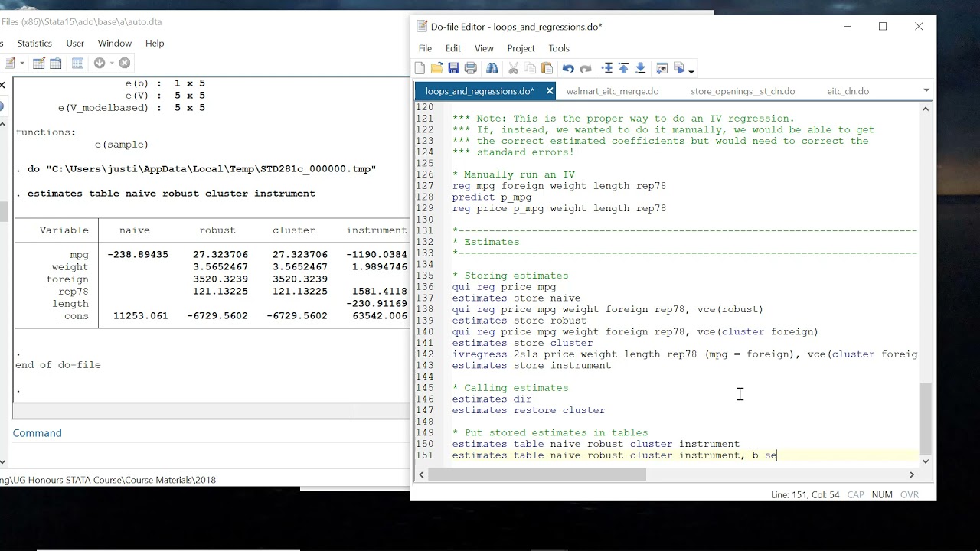Image resolution: width=980 pixels, height=551 pixels.
Task: Click the editor scroll up arrow
Action: tap(925, 109)
